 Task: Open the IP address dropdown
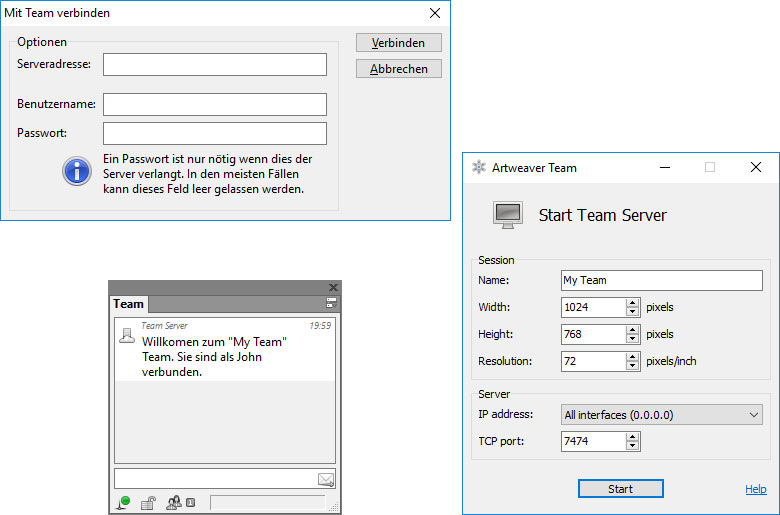tap(662, 414)
